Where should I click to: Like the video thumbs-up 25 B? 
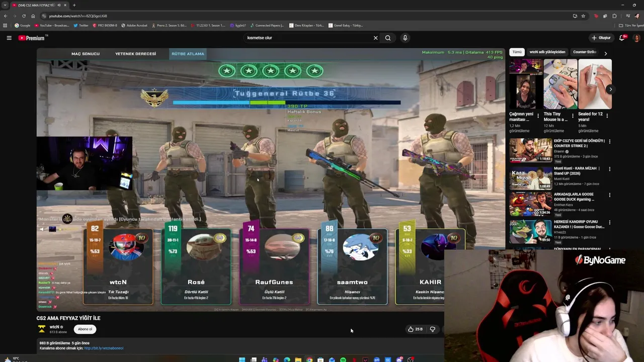[x=415, y=329]
